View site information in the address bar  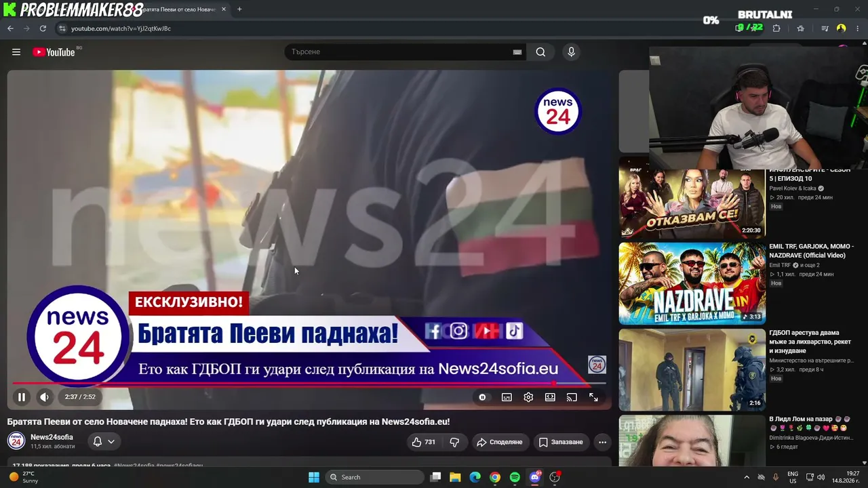pos(62,28)
